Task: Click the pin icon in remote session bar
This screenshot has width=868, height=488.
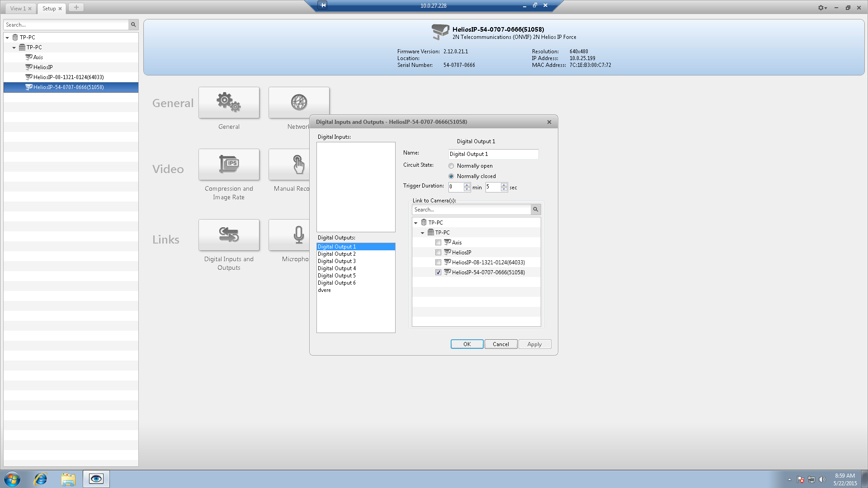Action: [x=323, y=5]
